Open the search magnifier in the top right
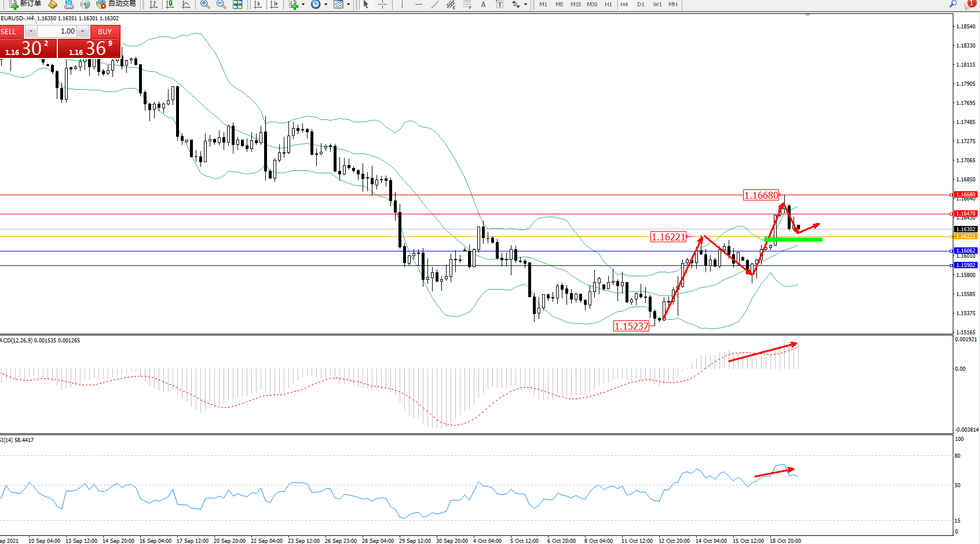Image resolution: width=980 pixels, height=544 pixels. point(953,4)
